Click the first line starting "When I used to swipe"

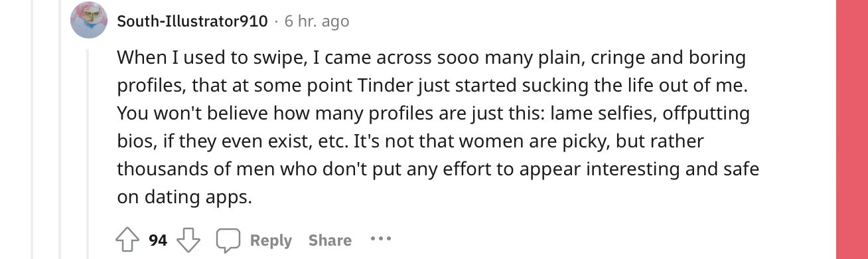431,58
